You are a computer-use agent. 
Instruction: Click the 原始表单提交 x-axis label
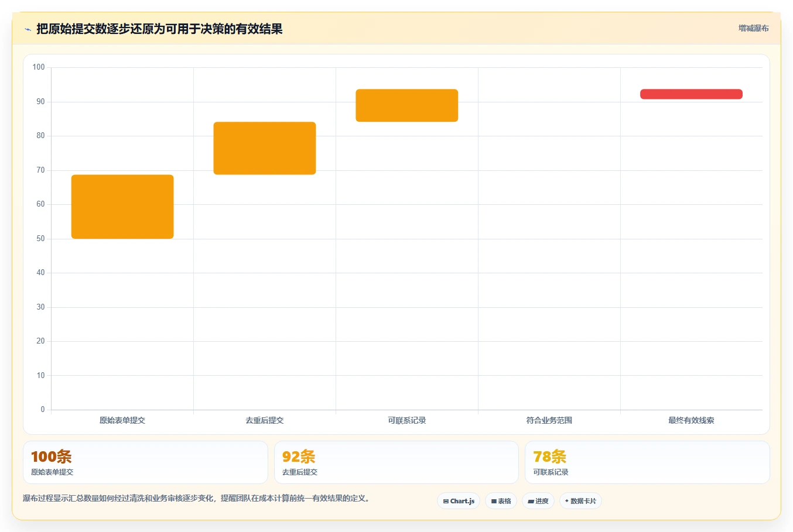[122, 420]
